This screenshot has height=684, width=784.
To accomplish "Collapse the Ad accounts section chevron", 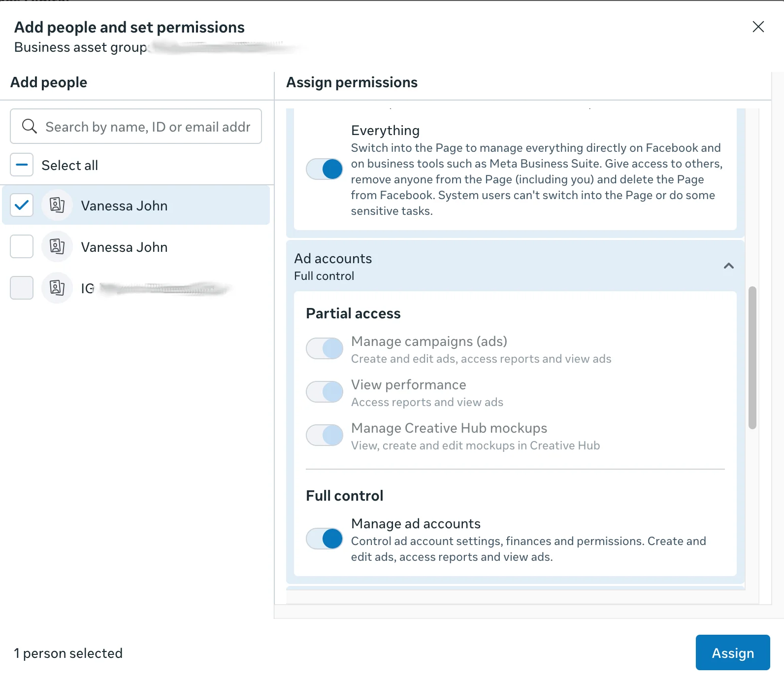I will coord(729,266).
